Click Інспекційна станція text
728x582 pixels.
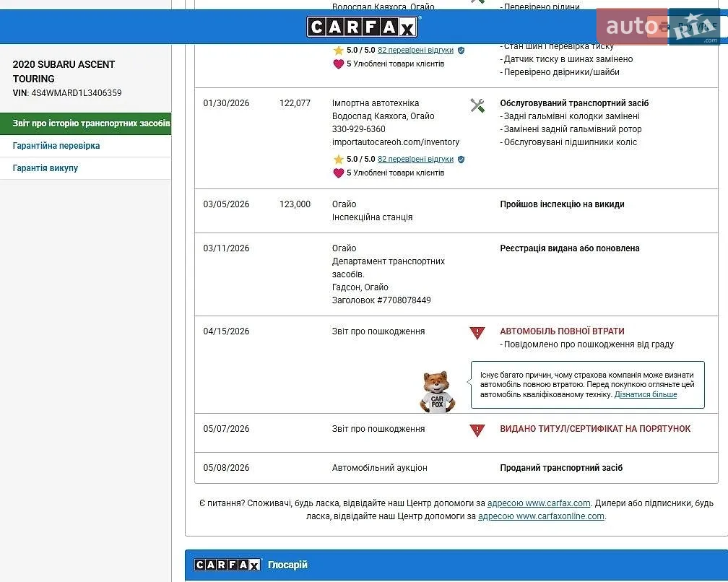[372, 217]
